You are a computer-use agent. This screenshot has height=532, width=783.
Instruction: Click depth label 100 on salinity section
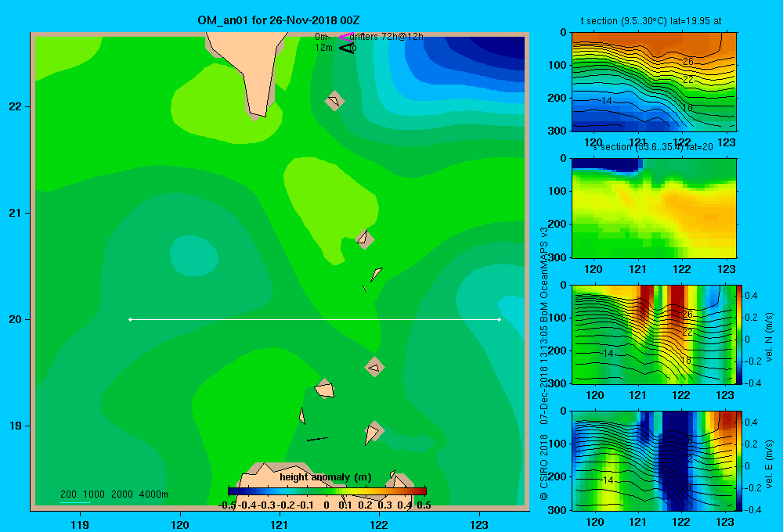click(x=557, y=191)
